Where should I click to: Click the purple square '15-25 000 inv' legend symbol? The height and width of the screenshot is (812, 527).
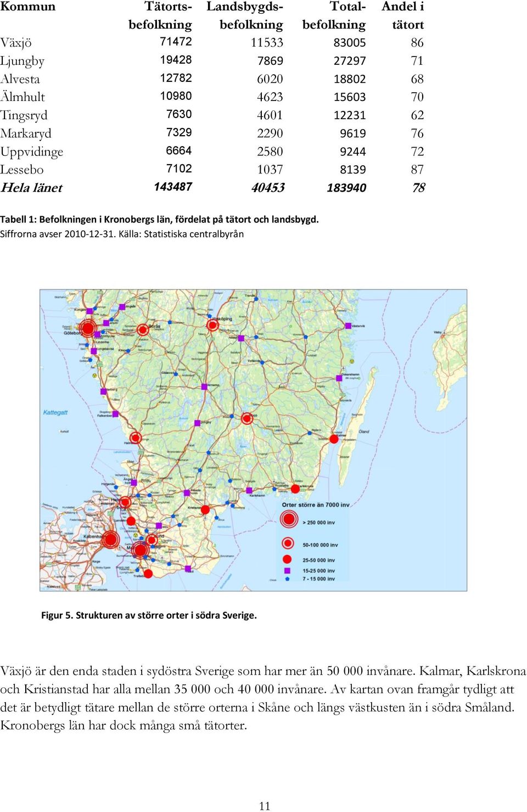287,570
